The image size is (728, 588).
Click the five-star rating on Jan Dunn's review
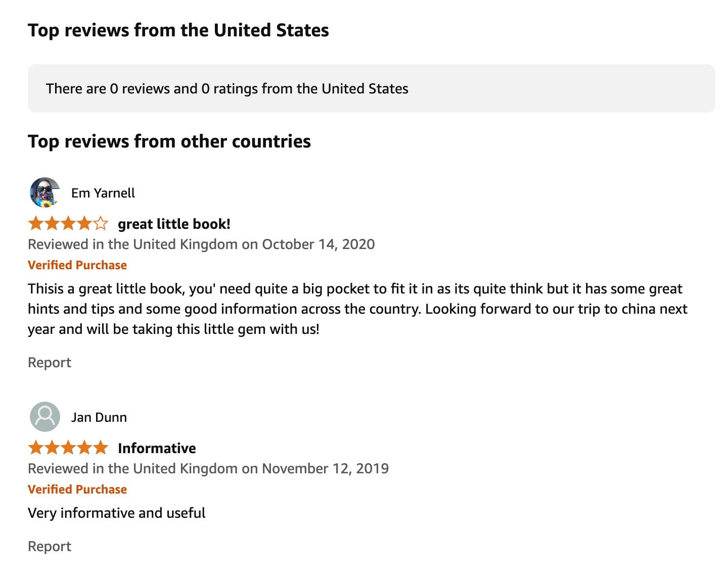coord(68,448)
